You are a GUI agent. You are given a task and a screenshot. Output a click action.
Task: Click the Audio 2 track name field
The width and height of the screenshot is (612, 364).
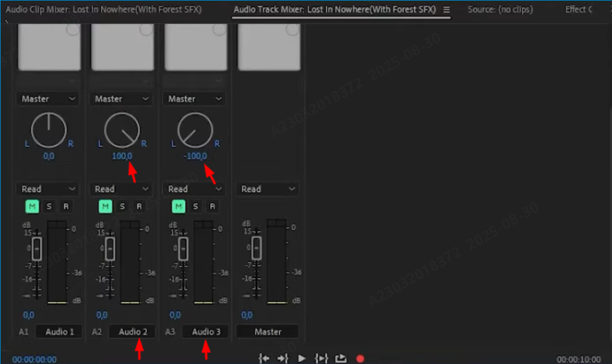click(133, 332)
